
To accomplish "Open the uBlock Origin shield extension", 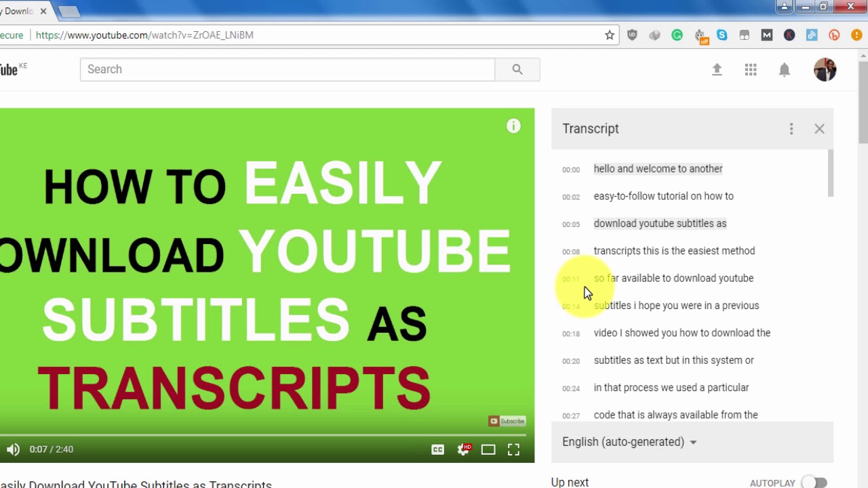I will (632, 35).
